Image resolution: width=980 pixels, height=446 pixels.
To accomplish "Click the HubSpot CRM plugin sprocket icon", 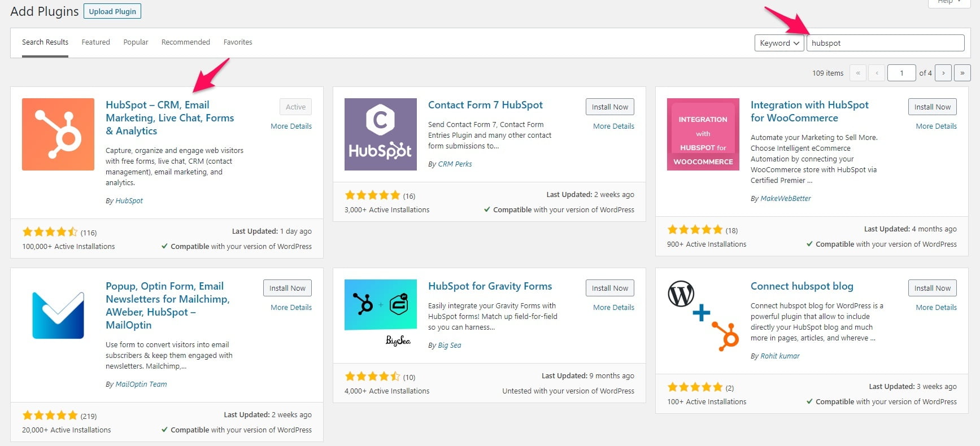I will (58, 134).
